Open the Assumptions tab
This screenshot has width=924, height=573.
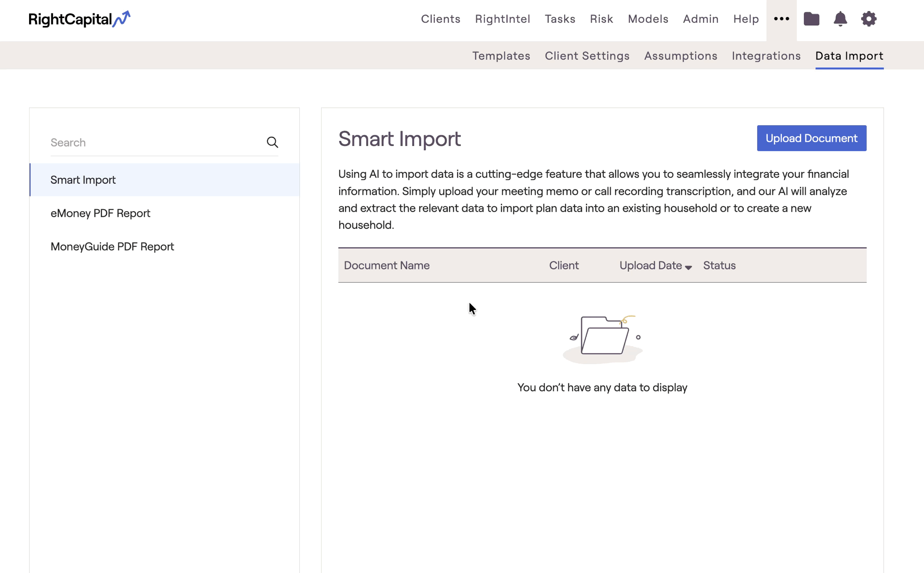click(x=681, y=56)
